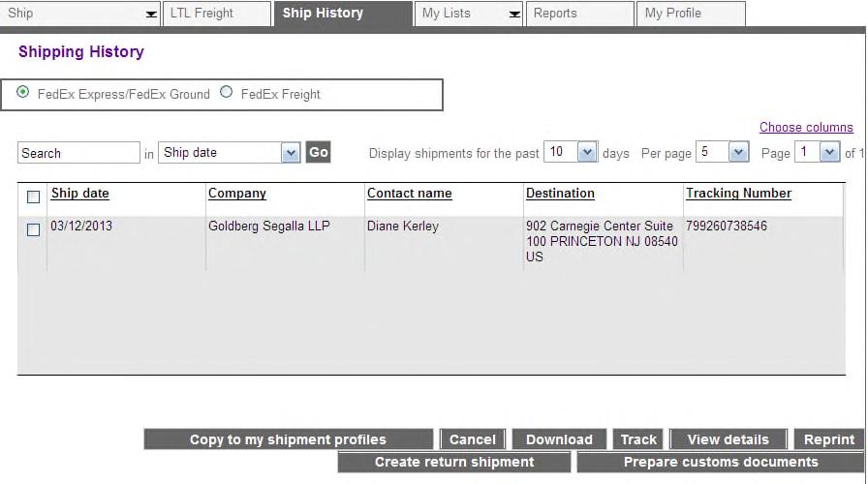
Task: Click the 902 Carnegie Center destination cell
Action: pyautogui.click(x=602, y=241)
